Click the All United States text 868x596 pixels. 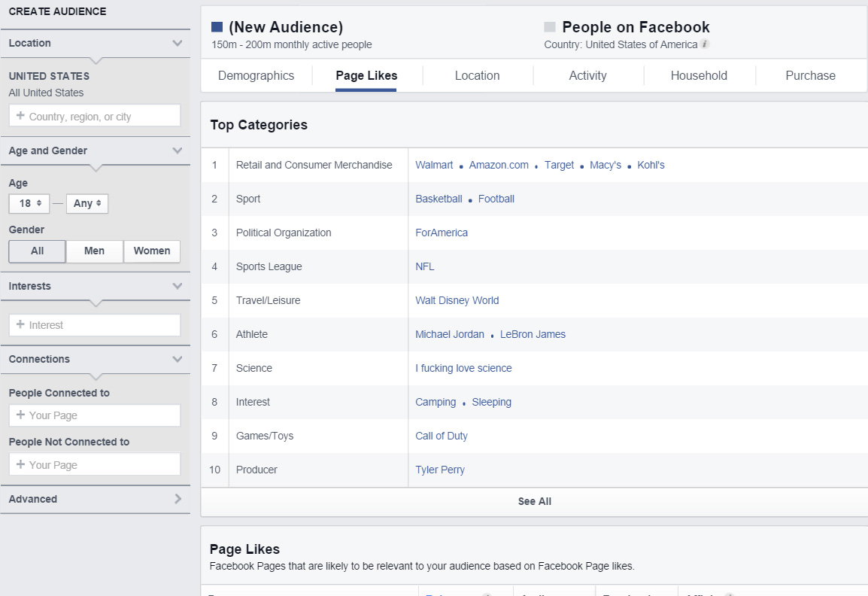click(46, 93)
